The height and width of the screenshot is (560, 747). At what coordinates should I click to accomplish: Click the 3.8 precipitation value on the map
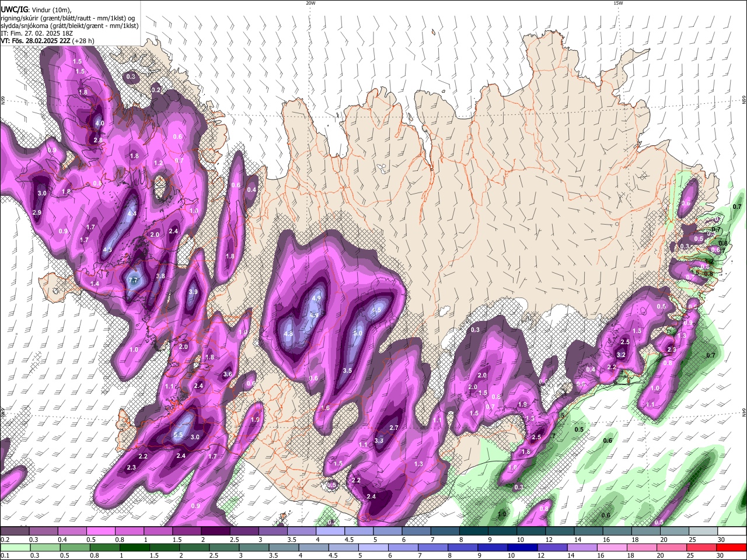point(160,276)
